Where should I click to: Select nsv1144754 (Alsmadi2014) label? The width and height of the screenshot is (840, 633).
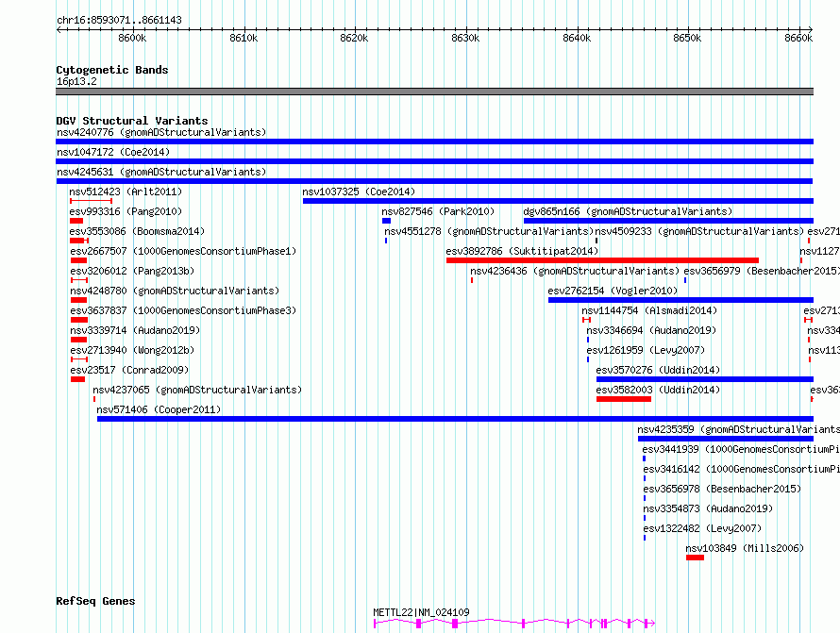coord(648,310)
